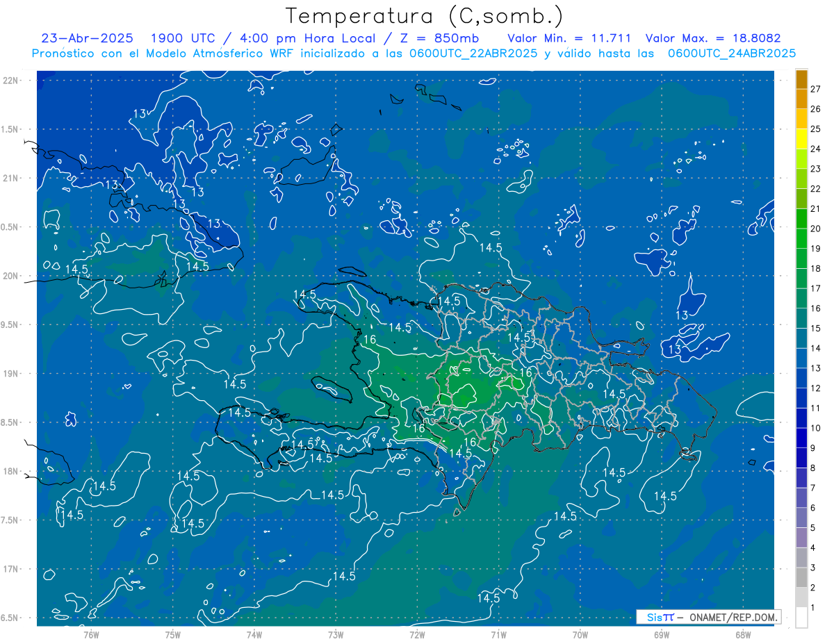This screenshot has width=834, height=644.
Task: Click the color scale label "3"
Action: pyautogui.click(x=812, y=568)
